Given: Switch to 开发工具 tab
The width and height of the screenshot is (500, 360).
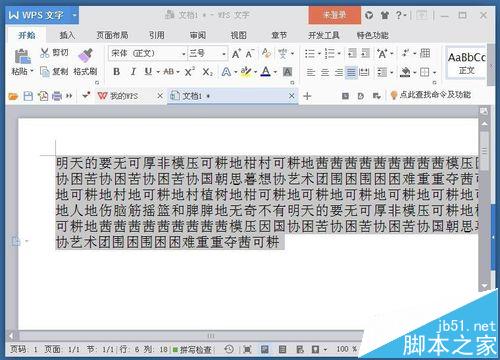Looking at the screenshot, I should coord(323,35).
